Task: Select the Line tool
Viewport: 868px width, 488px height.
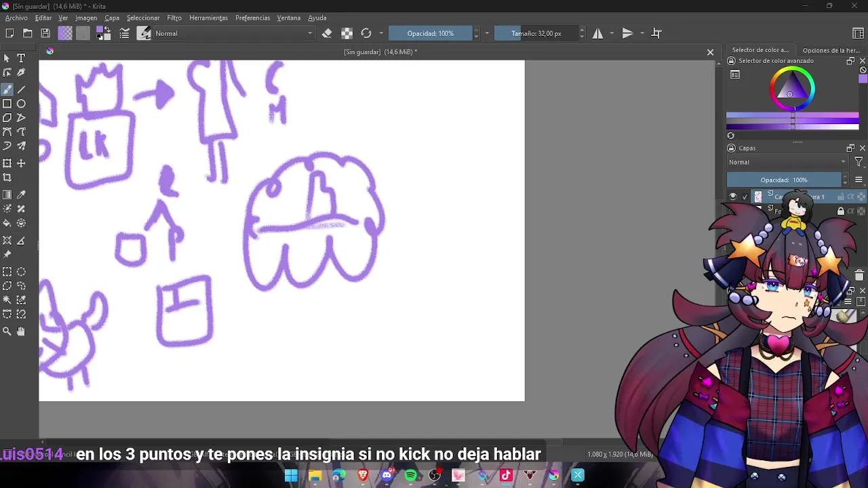Action: pos(21,89)
